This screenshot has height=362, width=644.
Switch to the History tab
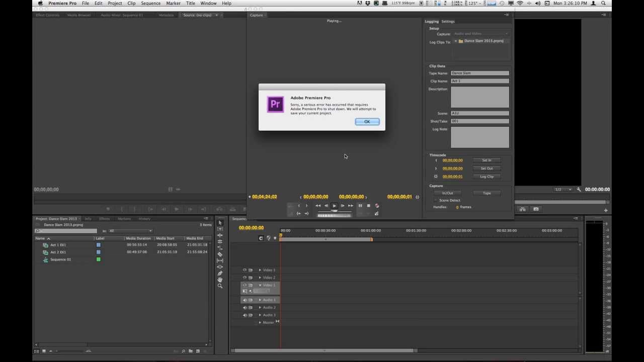point(144,219)
